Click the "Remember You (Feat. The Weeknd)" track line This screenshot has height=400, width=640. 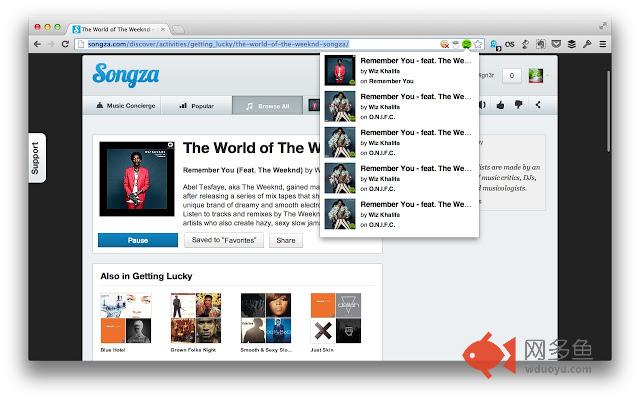pos(243,170)
